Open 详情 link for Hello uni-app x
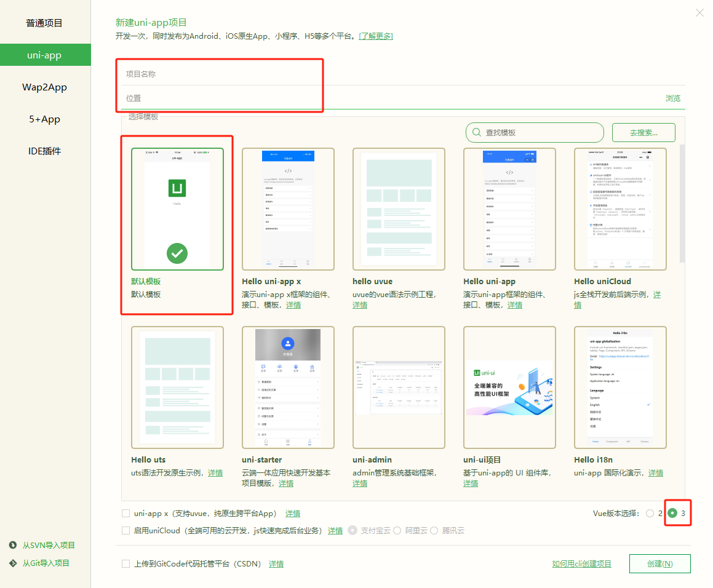The height and width of the screenshot is (588, 713). pos(293,305)
